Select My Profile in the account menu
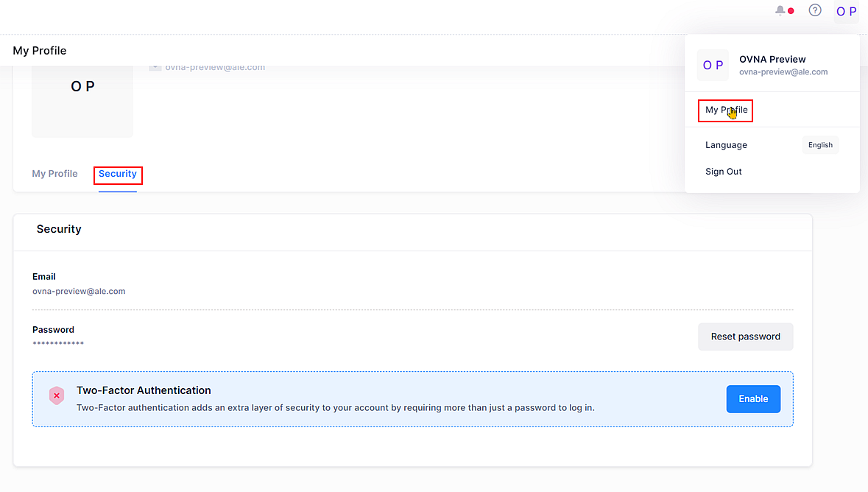Screen dimensions: 868x492 [x=726, y=110]
